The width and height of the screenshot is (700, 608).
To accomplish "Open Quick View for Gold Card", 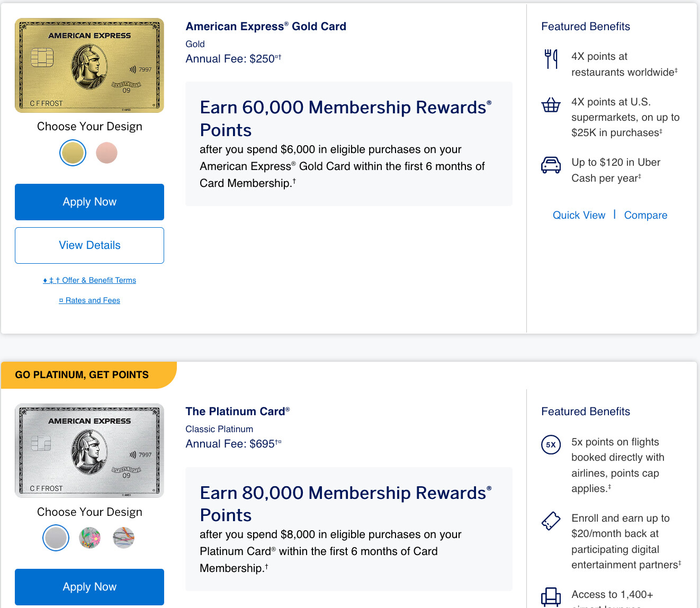I will click(579, 215).
